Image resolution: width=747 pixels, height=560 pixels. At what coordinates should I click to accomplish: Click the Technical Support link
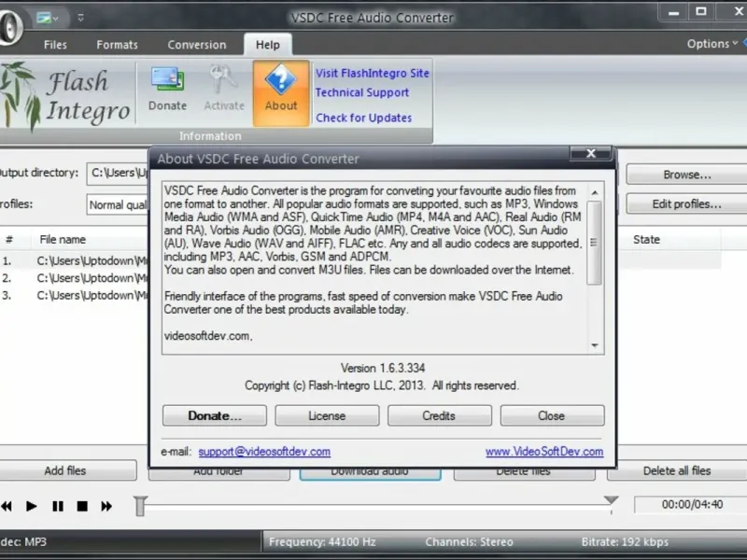tap(362, 92)
